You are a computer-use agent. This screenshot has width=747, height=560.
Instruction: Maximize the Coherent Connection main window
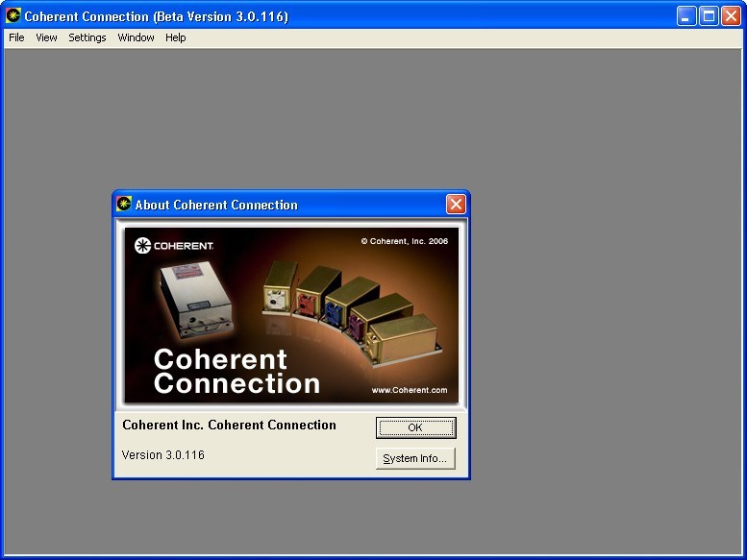point(709,16)
